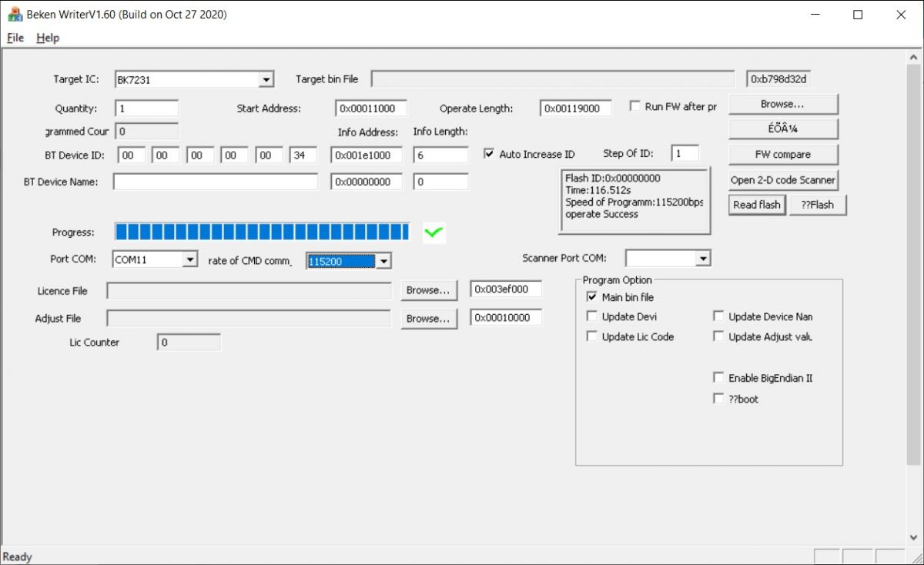Check the Update Device Name option
Image resolution: width=924 pixels, height=565 pixels.
coord(718,316)
